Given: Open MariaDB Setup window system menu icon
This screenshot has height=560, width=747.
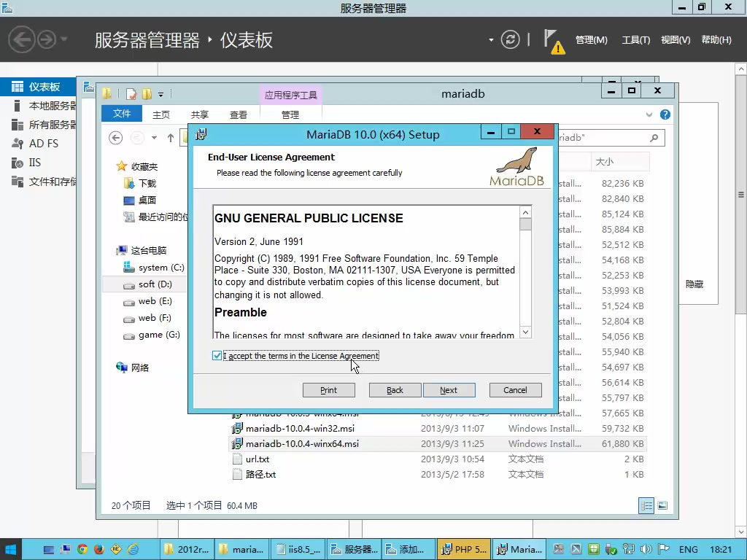Looking at the screenshot, I should click(x=201, y=134).
